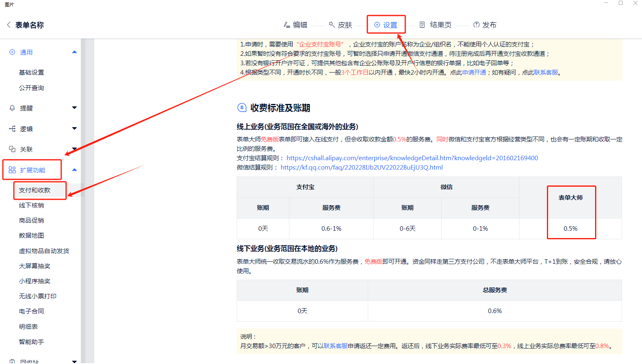
Task: Expand the 提醒 section arrow
Action: pyautogui.click(x=74, y=108)
